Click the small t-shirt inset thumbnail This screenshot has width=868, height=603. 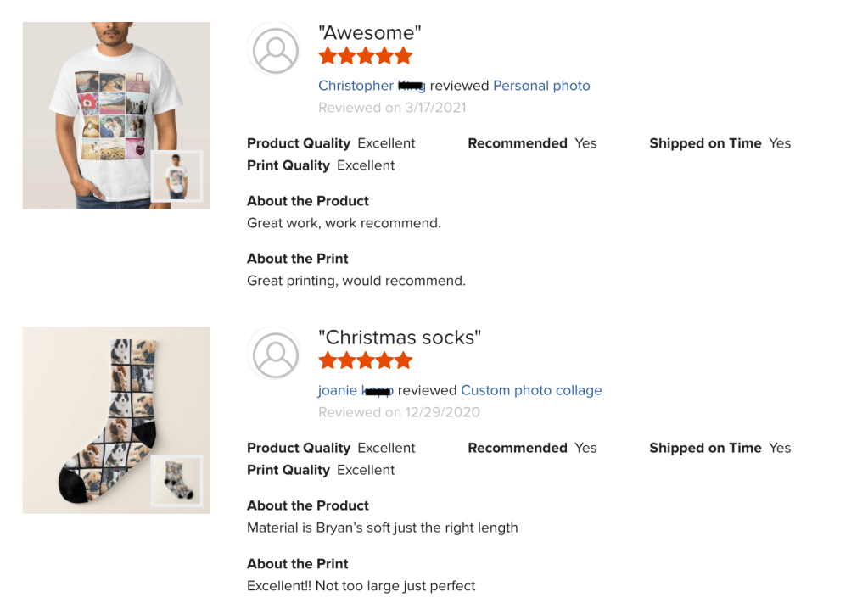(176, 176)
